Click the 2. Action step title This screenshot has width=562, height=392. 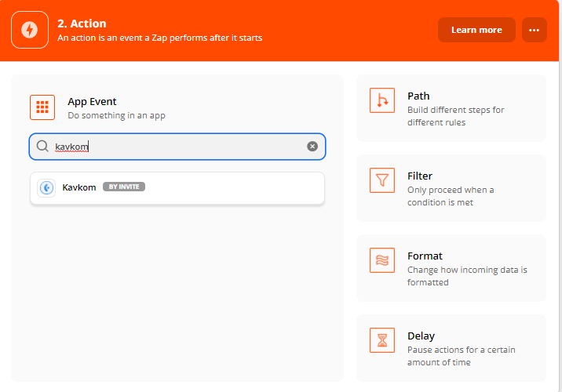point(82,24)
